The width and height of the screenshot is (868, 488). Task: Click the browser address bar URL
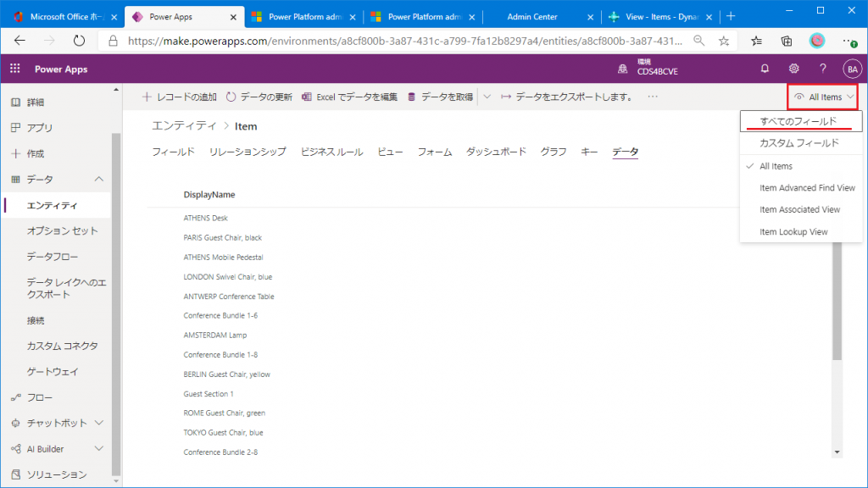[x=404, y=41]
